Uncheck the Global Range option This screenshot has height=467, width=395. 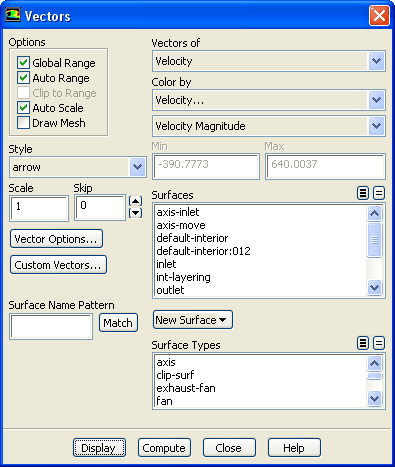coord(23,62)
